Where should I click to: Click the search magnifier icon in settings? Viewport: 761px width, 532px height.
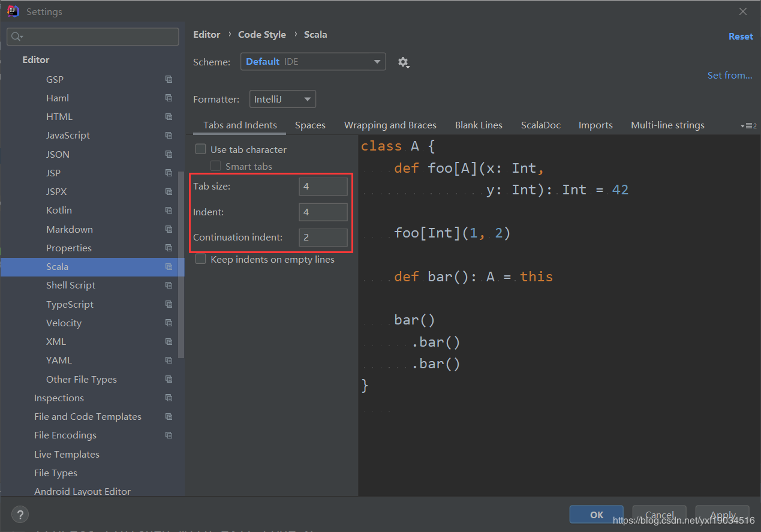tap(16, 37)
